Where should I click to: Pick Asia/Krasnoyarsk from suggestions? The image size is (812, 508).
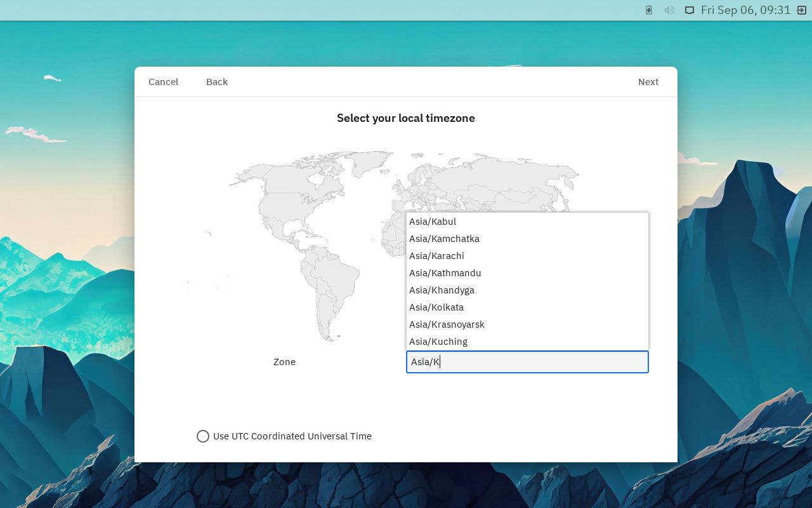coord(447,324)
